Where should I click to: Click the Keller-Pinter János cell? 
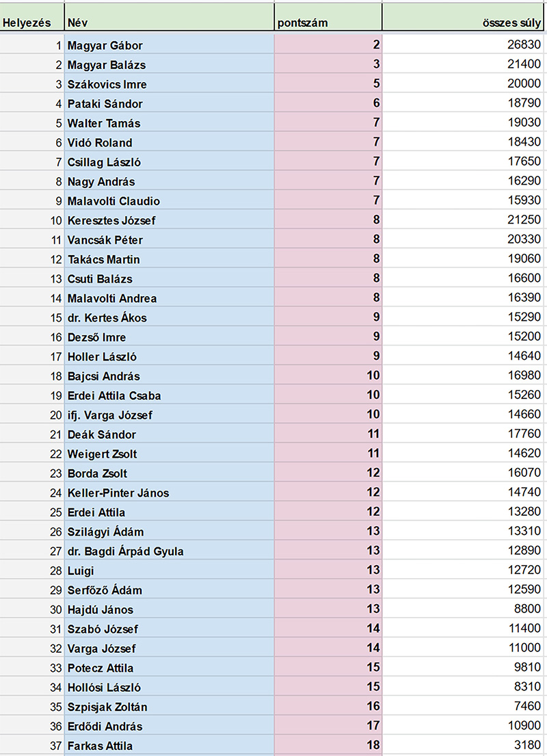(169, 493)
